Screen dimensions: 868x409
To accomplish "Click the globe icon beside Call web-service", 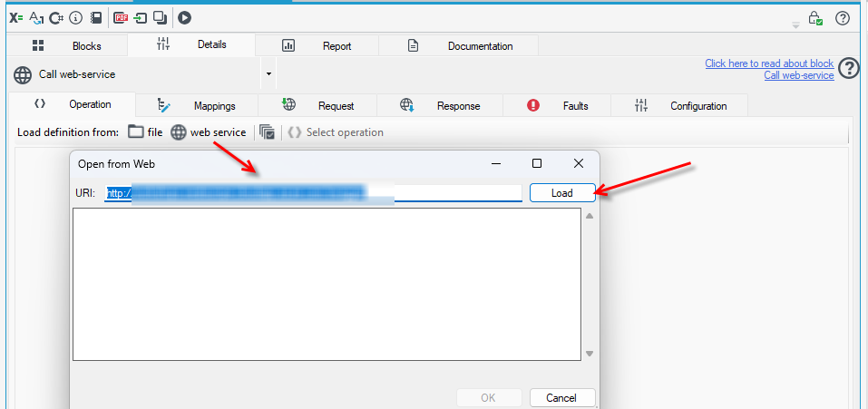I will click(x=22, y=74).
